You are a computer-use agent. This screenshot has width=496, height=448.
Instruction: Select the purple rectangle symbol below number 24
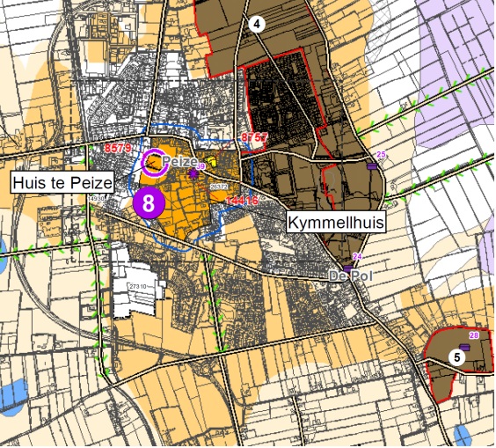coord(348,268)
